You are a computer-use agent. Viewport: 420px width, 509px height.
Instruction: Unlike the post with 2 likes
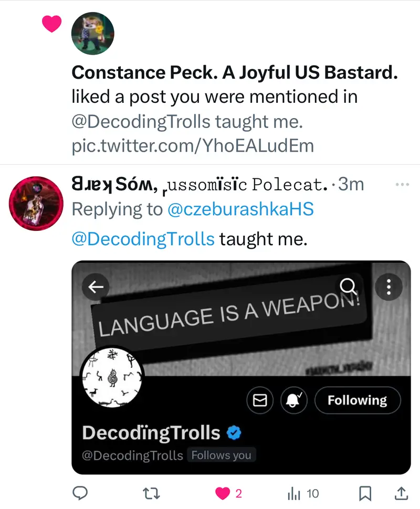click(x=224, y=493)
